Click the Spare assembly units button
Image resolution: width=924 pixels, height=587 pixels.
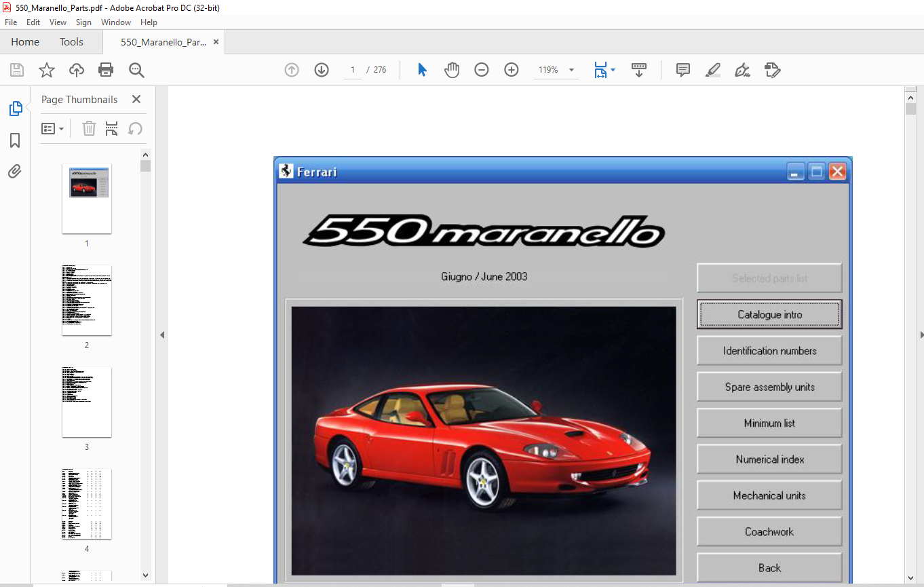coord(769,387)
